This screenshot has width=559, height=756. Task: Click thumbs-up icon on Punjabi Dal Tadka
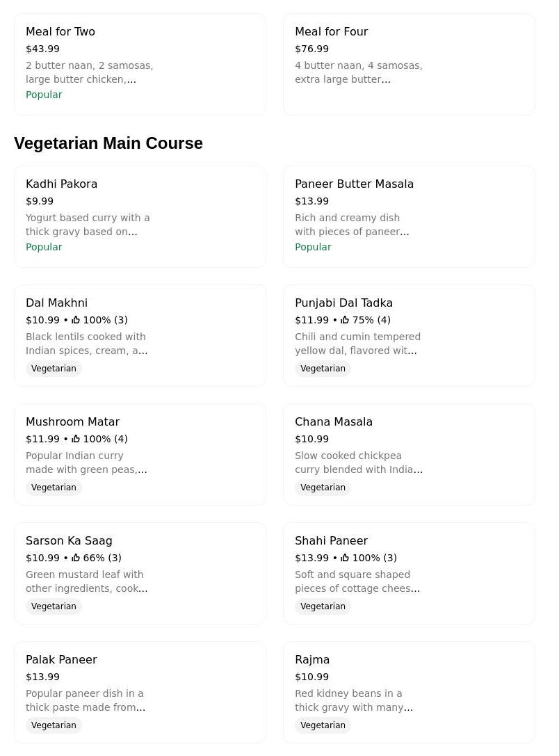(345, 320)
